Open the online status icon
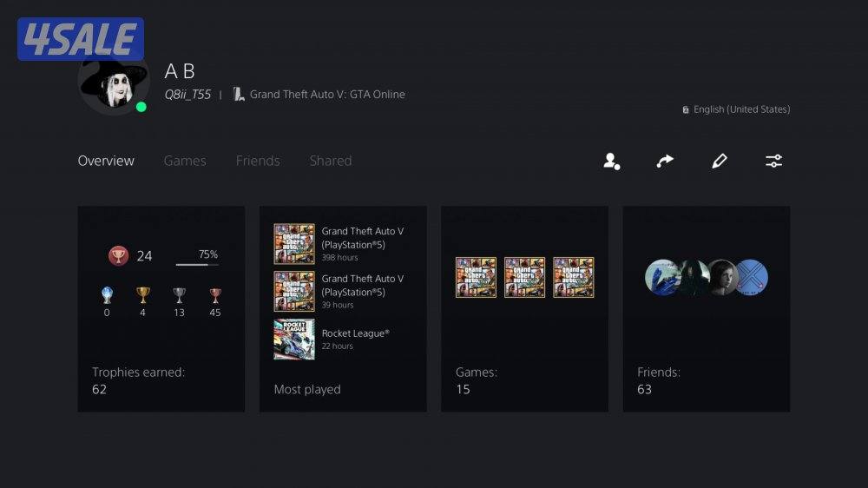 pos(141,107)
